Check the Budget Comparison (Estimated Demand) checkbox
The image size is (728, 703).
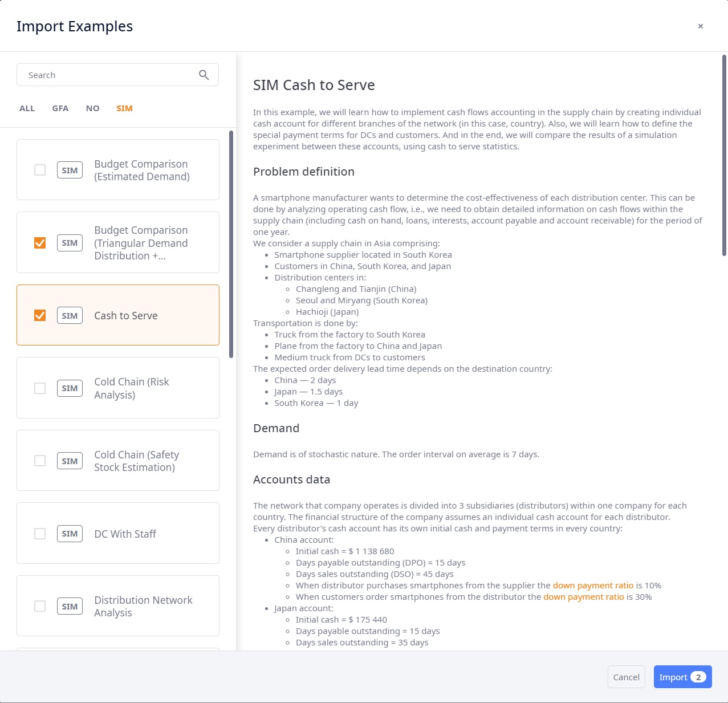click(40, 170)
